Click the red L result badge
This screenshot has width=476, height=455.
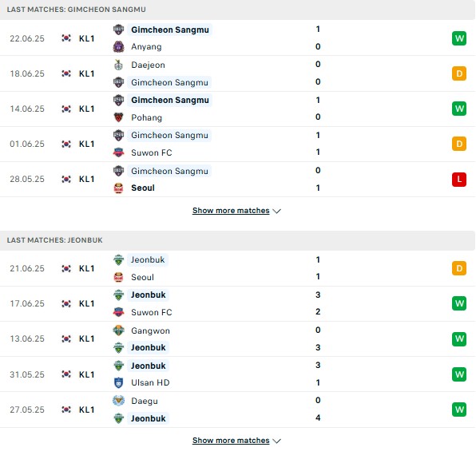(x=459, y=180)
